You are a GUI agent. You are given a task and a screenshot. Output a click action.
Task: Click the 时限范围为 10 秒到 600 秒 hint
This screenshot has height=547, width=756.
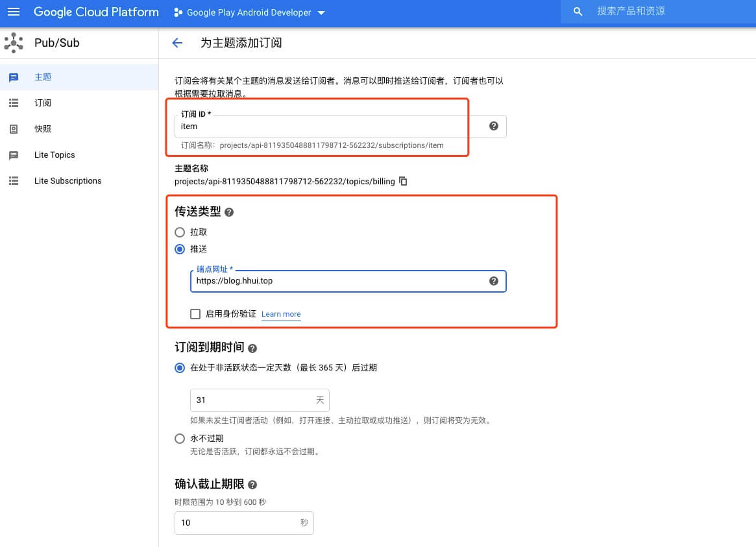pyautogui.click(x=221, y=502)
